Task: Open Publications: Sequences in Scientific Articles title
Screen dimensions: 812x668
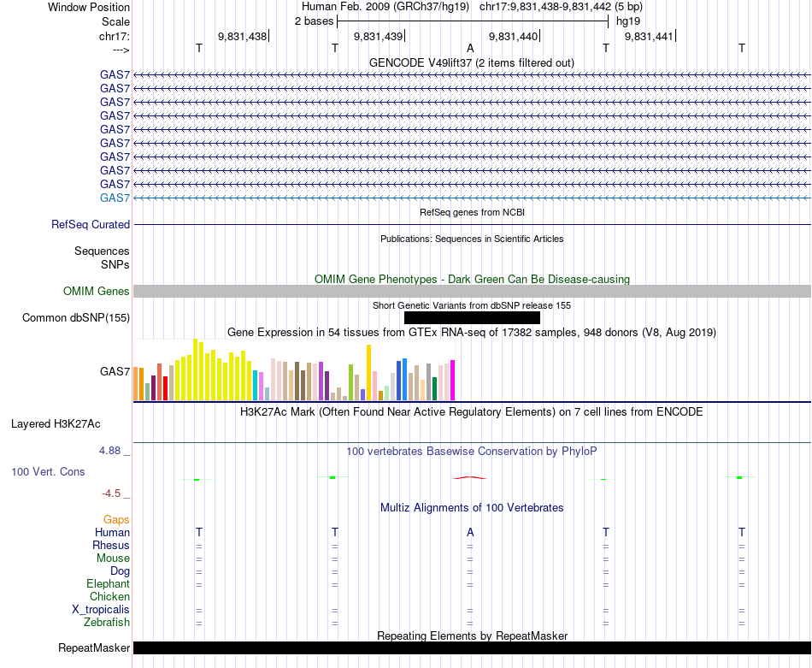Action: (472, 239)
